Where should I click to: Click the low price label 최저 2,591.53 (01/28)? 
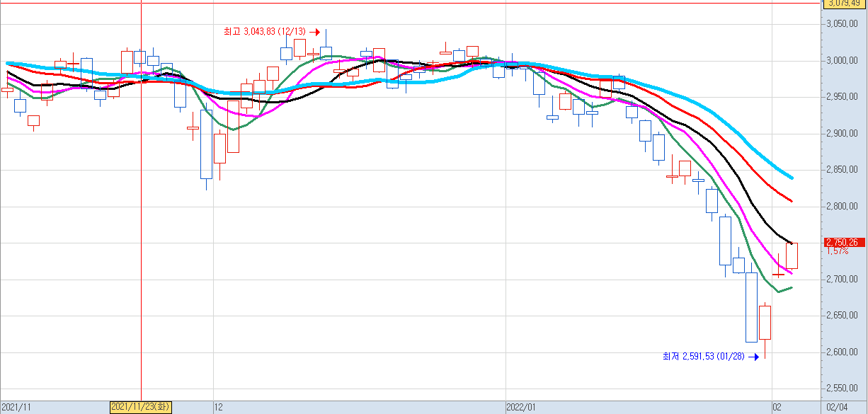tap(703, 357)
